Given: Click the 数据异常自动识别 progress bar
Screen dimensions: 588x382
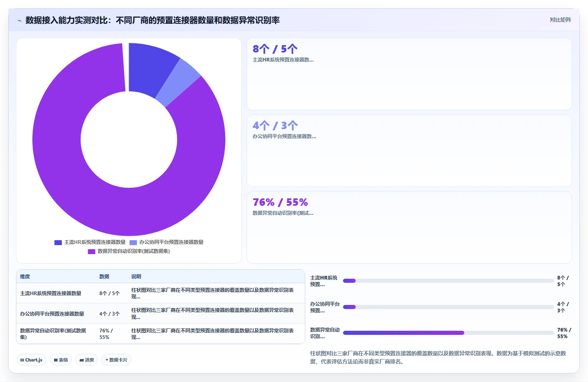Looking at the screenshot, I should point(448,333).
